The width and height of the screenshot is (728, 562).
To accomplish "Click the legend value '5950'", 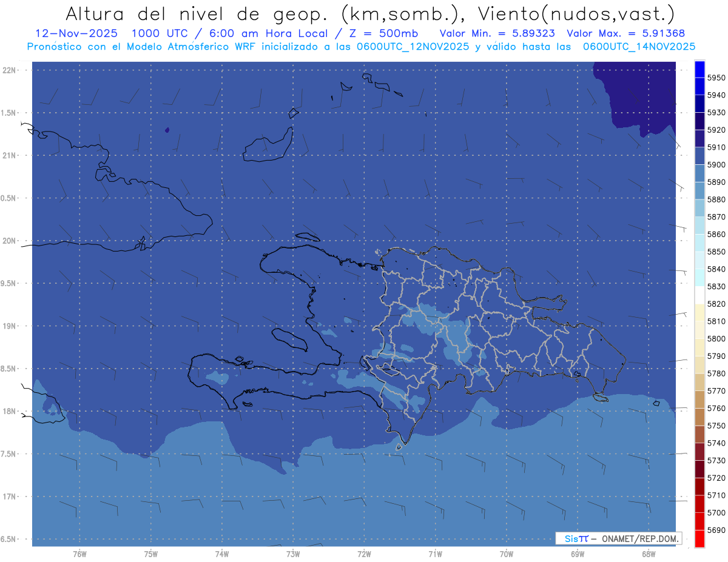I will [x=716, y=78].
